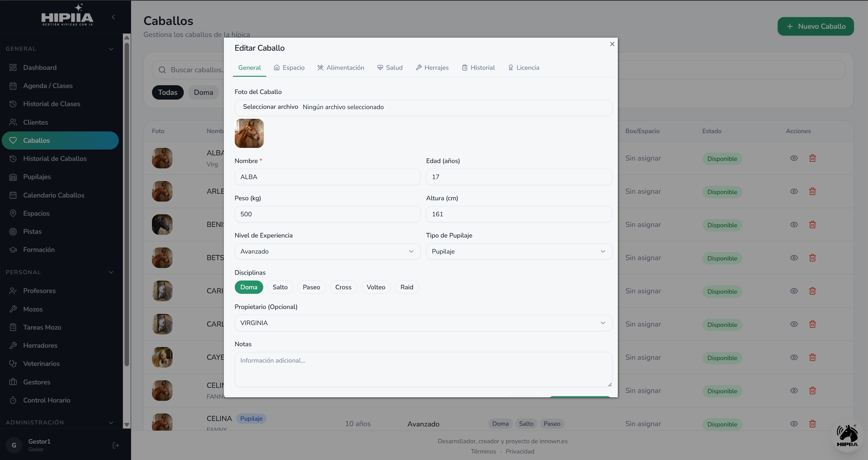This screenshot has width=868, height=460.
Task: Toggle Salto discipline chip
Action: pos(280,287)
